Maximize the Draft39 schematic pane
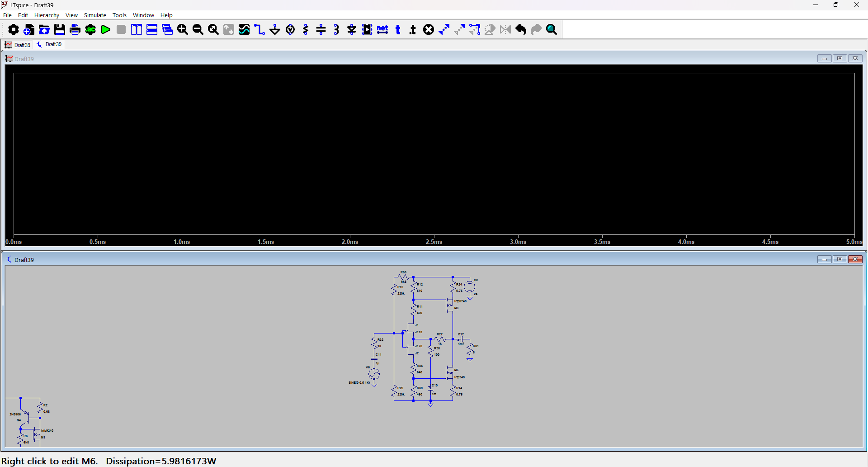Screen dimensions: 868x467 coord(840,259)
